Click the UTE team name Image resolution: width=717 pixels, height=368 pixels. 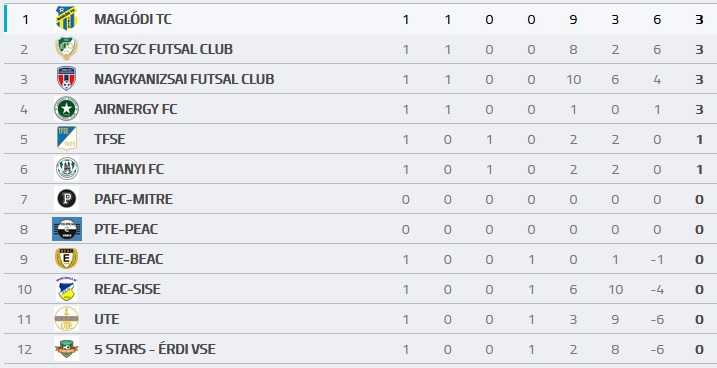click(x=107, y=319)
